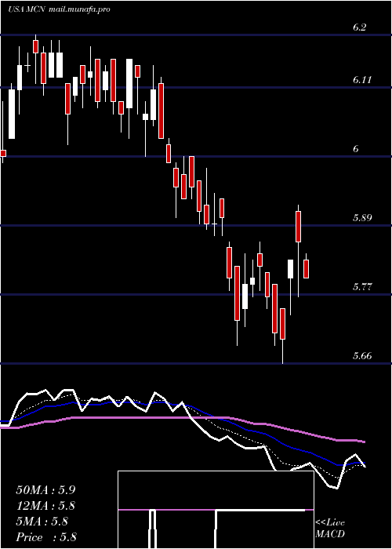Click the MACD inset chart box
The height and width of the screenshot is (549, 392).
[216, 510]
